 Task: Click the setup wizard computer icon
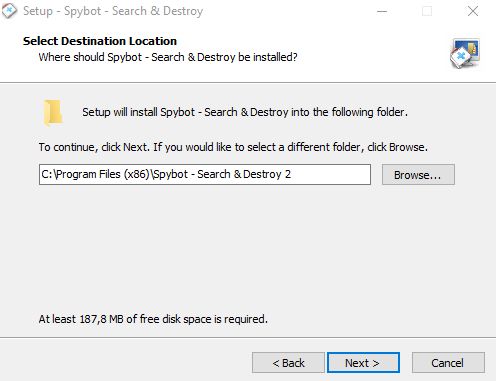pyautogui.click(x=465, y=53)
